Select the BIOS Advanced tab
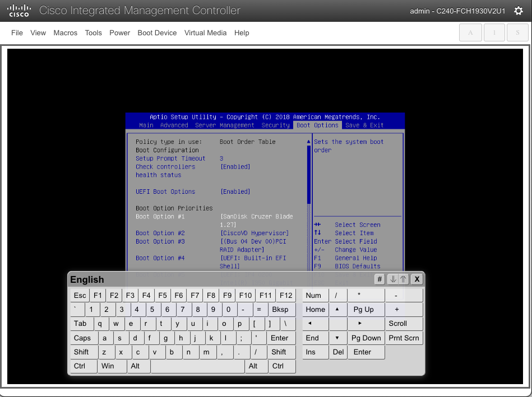Screen dimensions: 532x397 pyautogui.click(x=174, y=125)
